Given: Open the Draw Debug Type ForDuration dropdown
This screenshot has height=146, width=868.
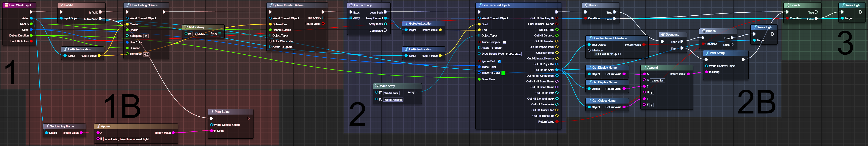Looking at the screenshot, I should (x=513, y=54).
